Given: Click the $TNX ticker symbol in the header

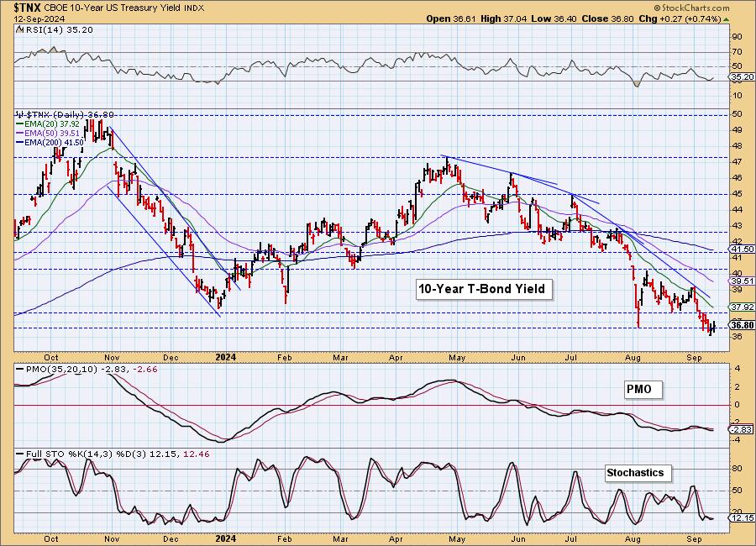Looking at the screenshot, I should point(28,8).
